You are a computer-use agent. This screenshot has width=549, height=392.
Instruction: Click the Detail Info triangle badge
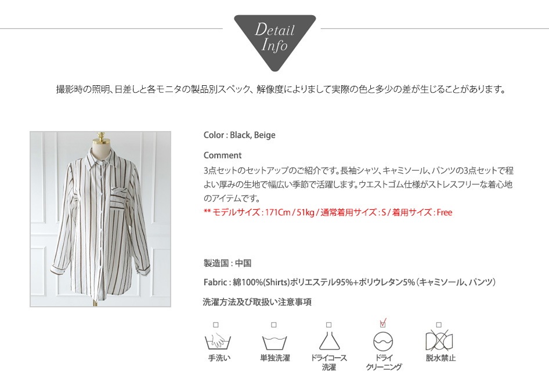275,42
